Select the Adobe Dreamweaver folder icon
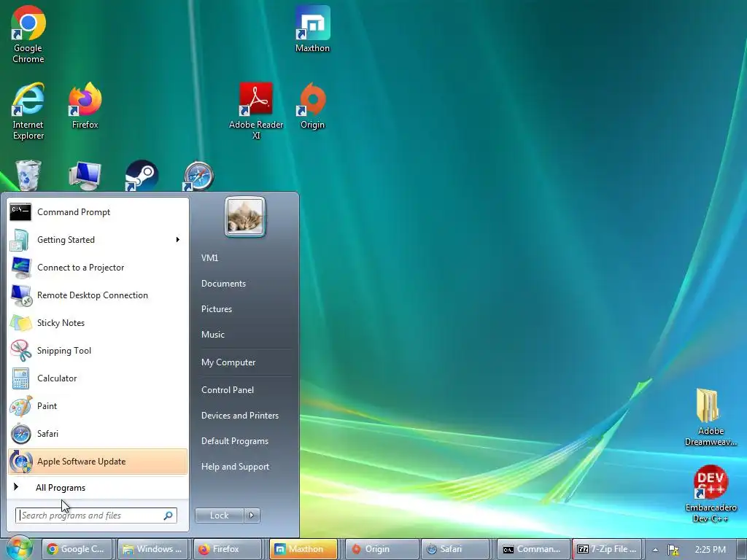The image size is (747, 560). [x=711, y=418]
